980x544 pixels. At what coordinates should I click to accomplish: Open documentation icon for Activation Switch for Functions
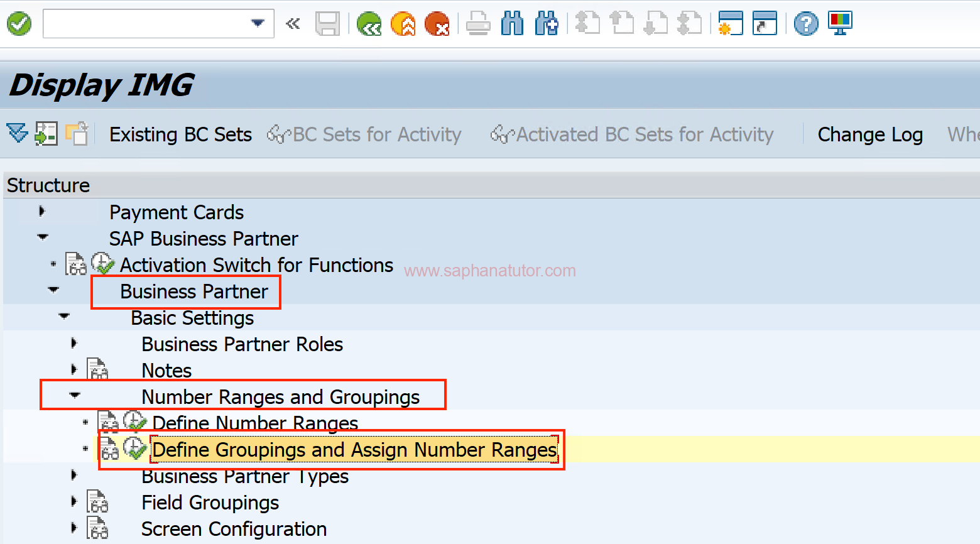pos(76,264)
